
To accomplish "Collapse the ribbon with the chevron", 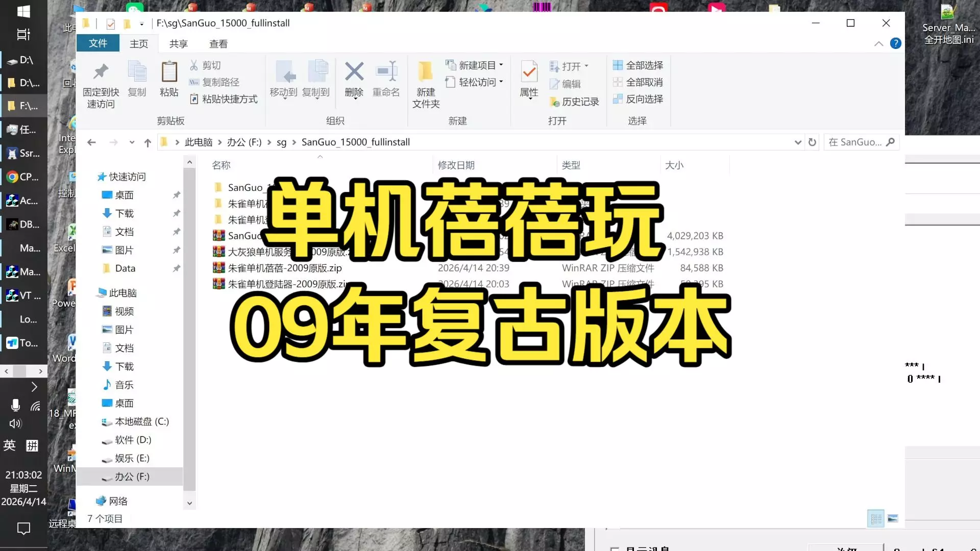I will [x=878, y=44].
